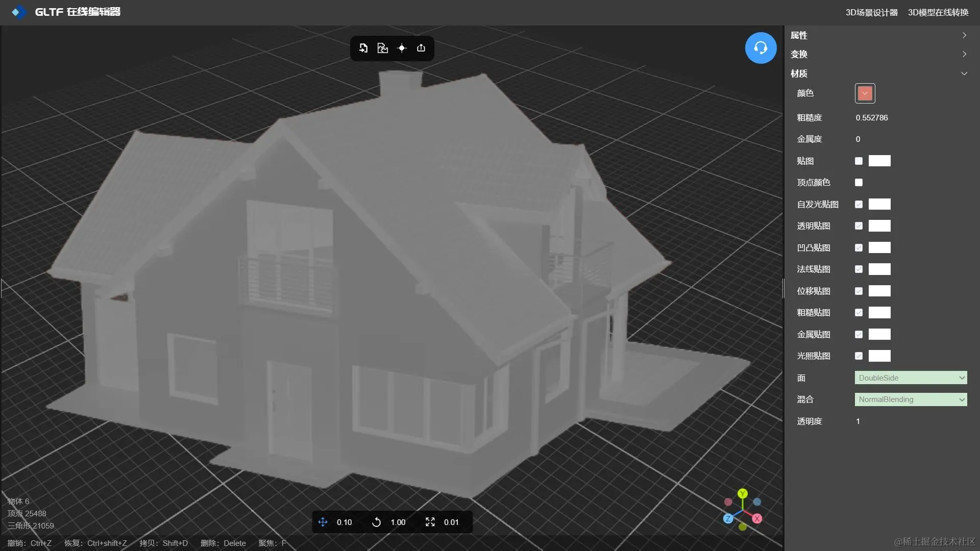Click the import file icon in top toolbar
This screenshot has width=980, height=551.
(363, 48)
